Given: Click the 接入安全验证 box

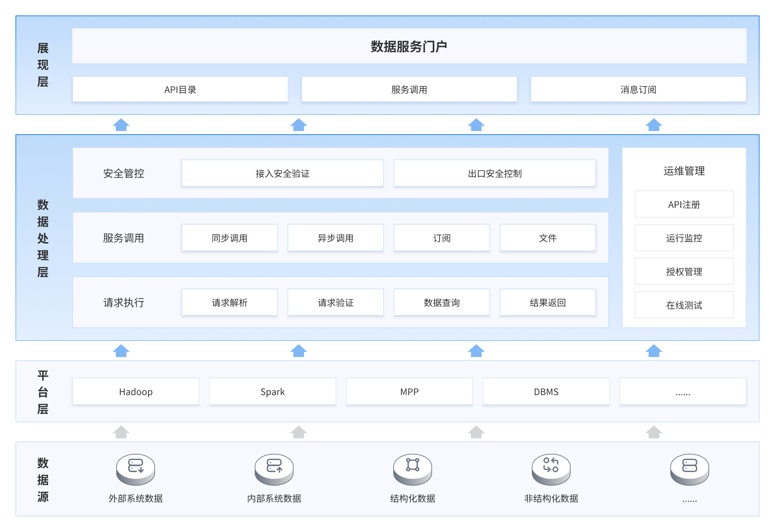Looking at the screenshot, I should pyautogui.click(x=283, y=173).
